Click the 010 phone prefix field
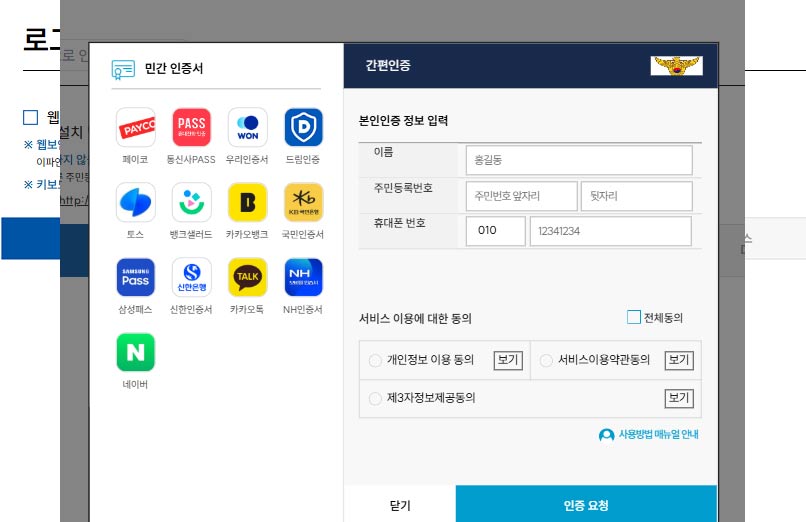The height and width of the screenshot is (522, 806). (x=496, y=231)
